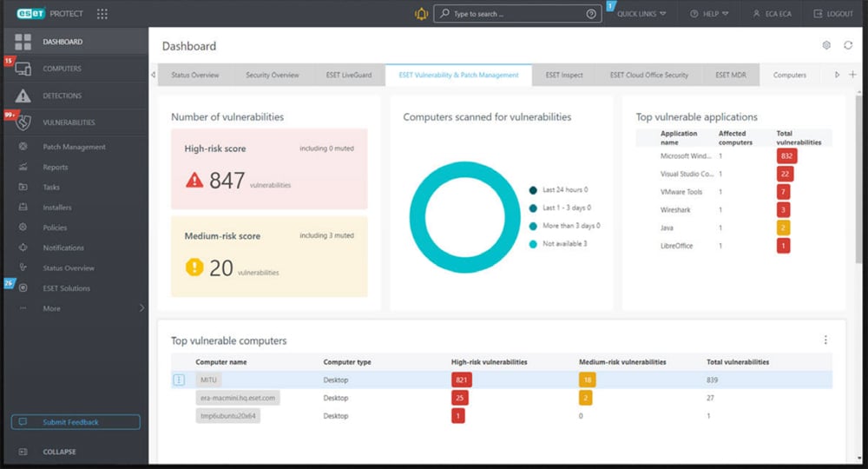Image resolution: width=868 pixels, height=469 pixels.
Task: Click the Logout button
Action: pyautogui.click(x=833, y=14)
